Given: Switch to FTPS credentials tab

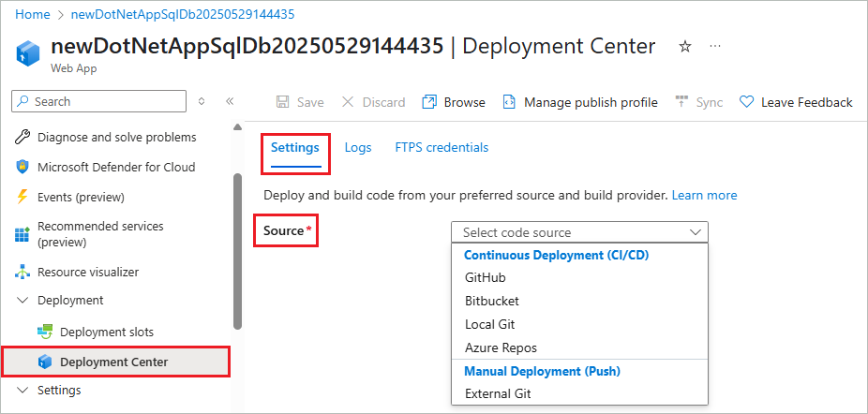Looking at the screenshot, I should (441, 147).
